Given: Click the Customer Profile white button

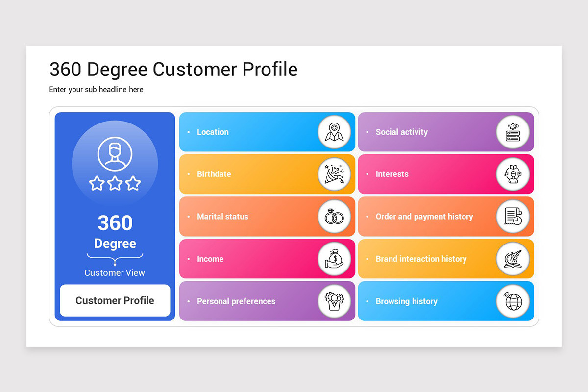Looking at the screenshot, I should [115, 300].
